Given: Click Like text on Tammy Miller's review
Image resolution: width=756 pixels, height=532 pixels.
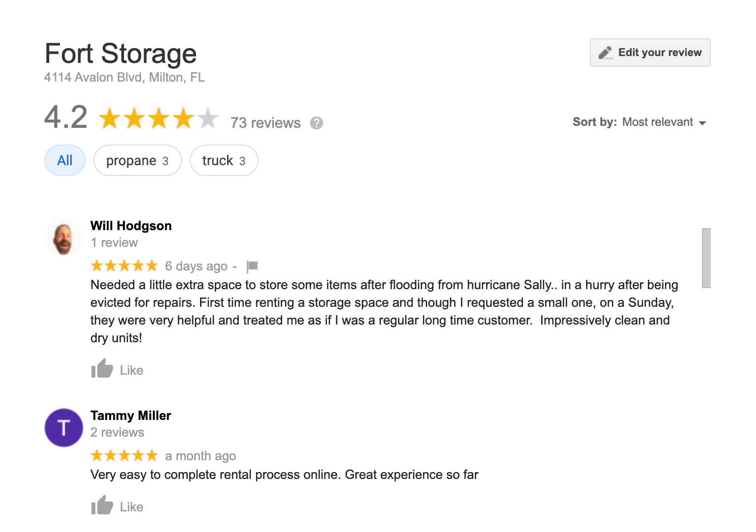Looking at the screenshot, I should (132, 507).
